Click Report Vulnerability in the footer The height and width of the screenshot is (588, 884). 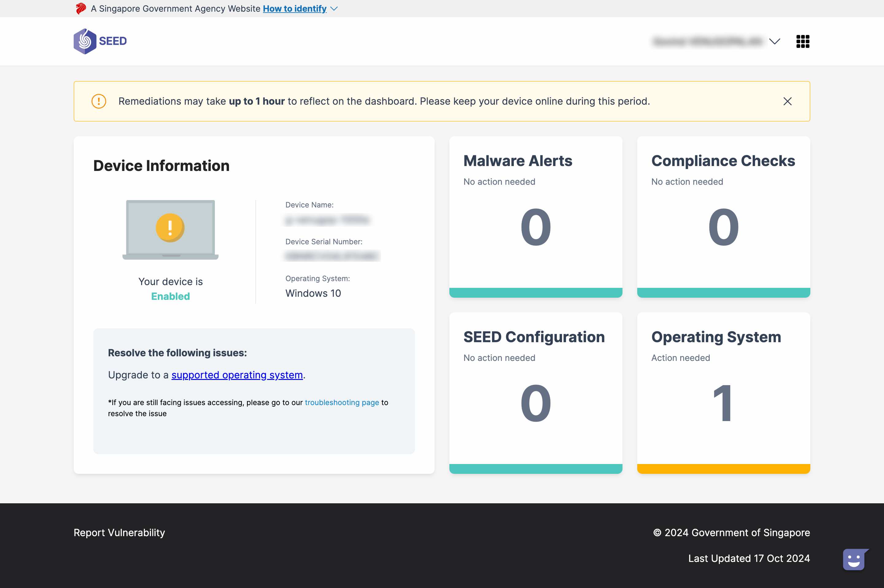click(x=119, y=532)
